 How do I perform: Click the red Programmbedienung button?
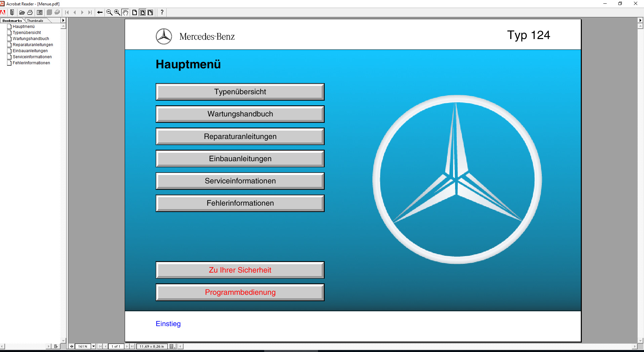pyautogui.click(x=240, y=292)
